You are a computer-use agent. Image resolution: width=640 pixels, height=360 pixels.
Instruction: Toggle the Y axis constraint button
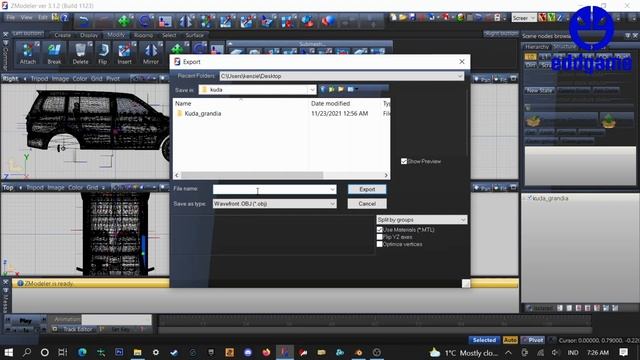click(x=551, y=18)
